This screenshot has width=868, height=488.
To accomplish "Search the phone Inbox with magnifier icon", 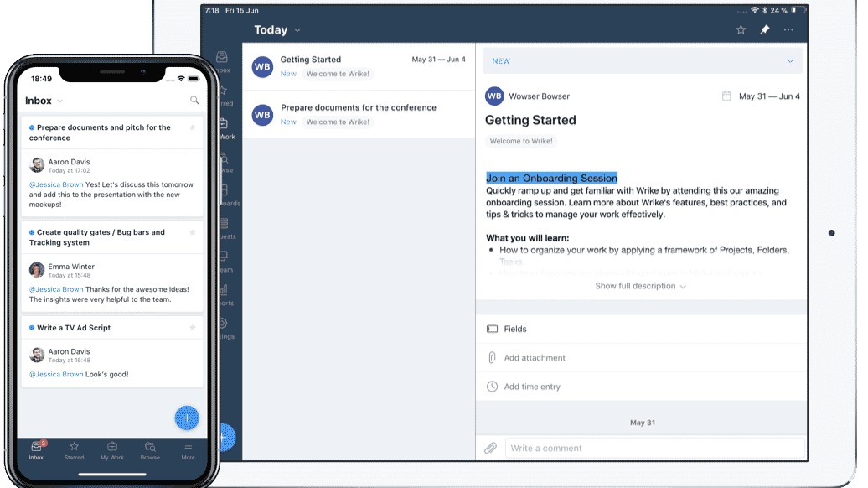I will click(194, 101).
